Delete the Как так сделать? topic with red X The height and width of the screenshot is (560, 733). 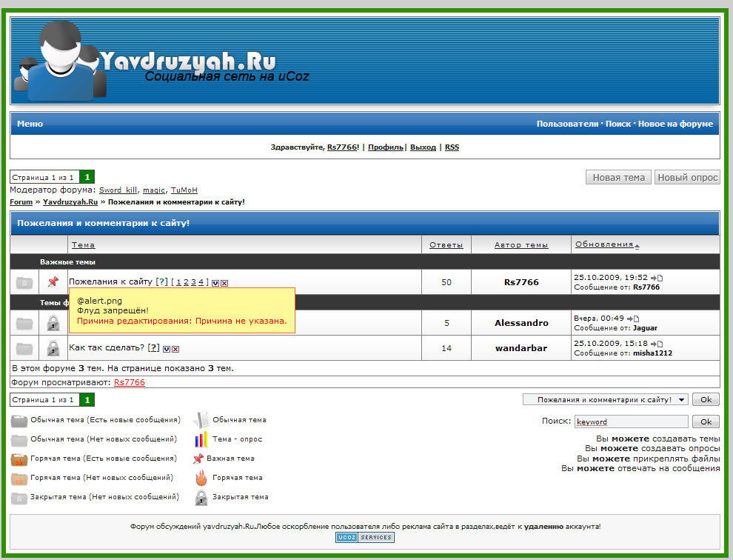(x=175, y=349)
